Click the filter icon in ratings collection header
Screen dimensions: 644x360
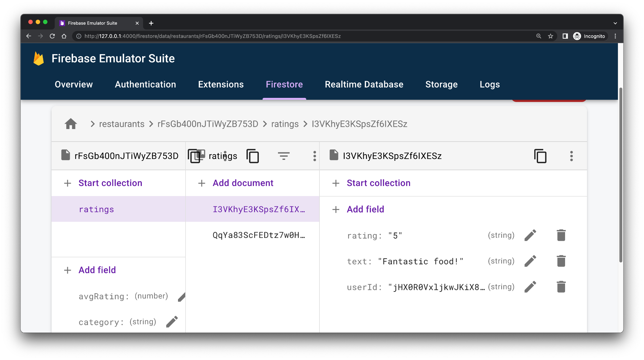pos(283,156)
